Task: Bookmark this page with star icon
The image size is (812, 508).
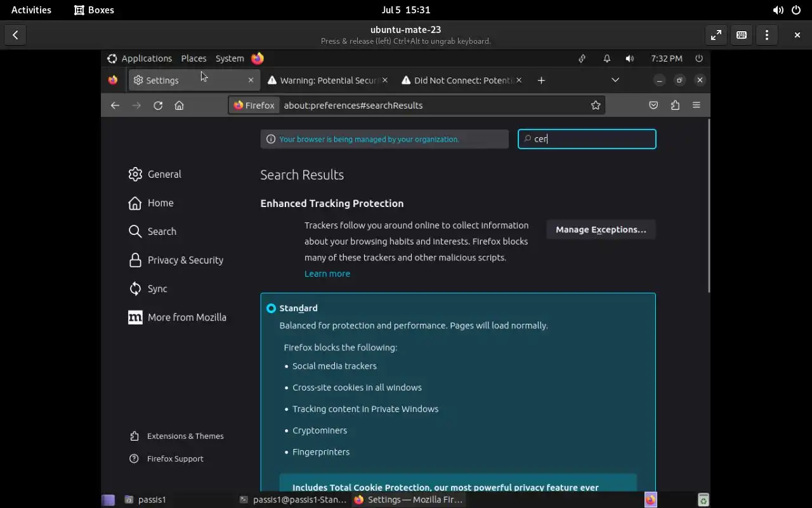Action: click(x=596, y=105)
